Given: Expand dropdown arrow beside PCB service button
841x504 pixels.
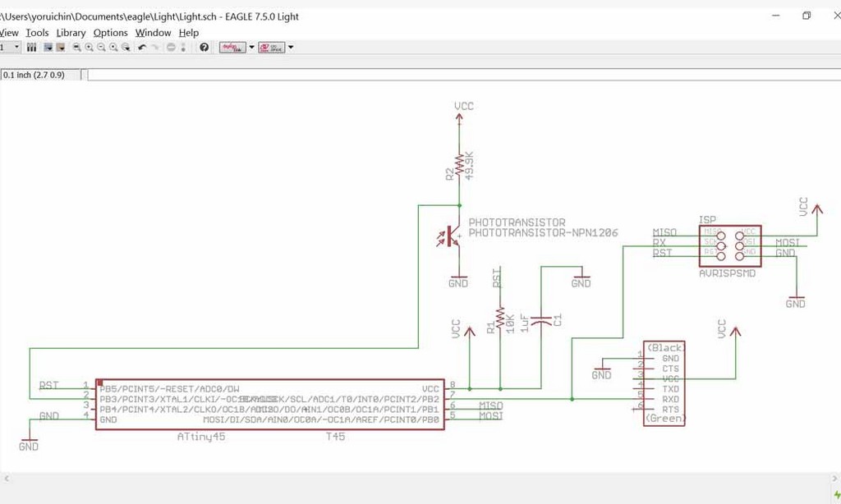Looking at the screenshot, I should pos(291,47).
